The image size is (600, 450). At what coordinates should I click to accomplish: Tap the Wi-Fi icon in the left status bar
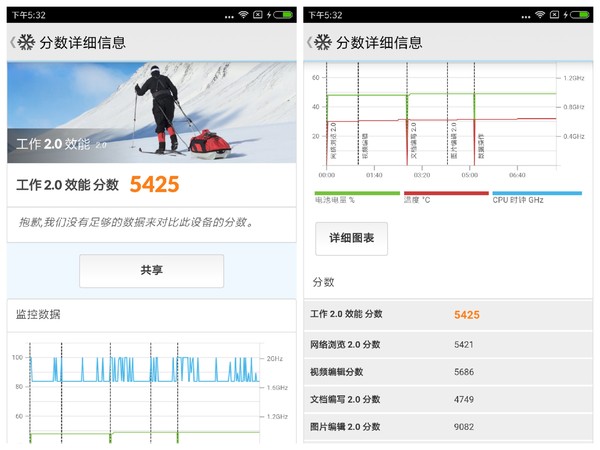click(x=242, y=15)
